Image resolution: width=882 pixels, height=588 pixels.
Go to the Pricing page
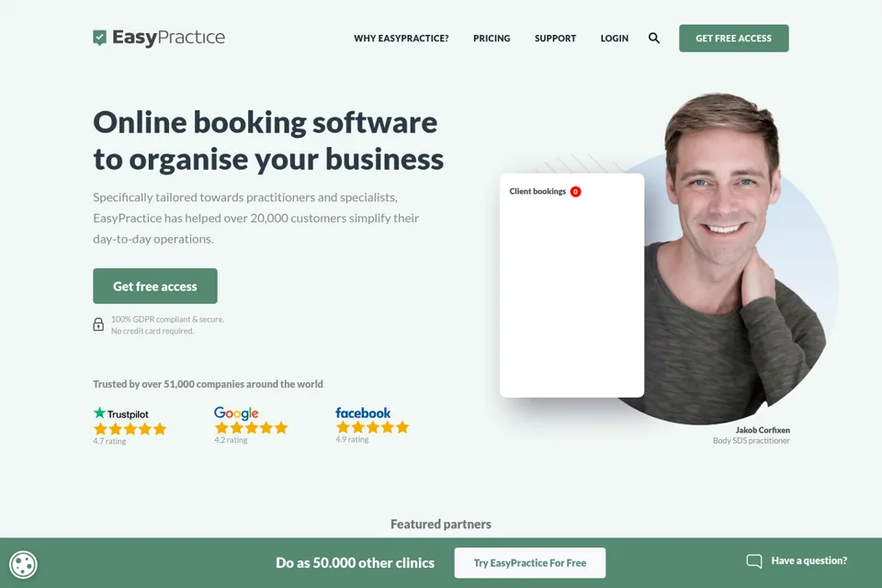492,39
